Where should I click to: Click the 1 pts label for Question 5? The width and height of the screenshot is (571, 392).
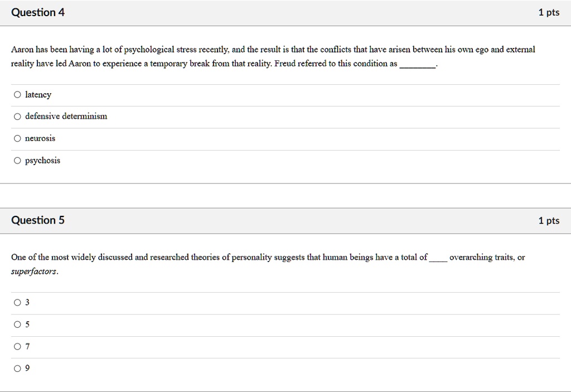pyautogui.click(x=550, y=220)
